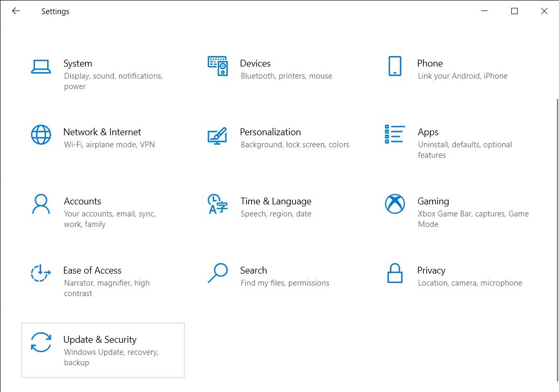Click the Personalization paintbrush icon
Image resolution: width=559 pixels, height=392 pixels.
pyautogui.click(x=217, y=136)
